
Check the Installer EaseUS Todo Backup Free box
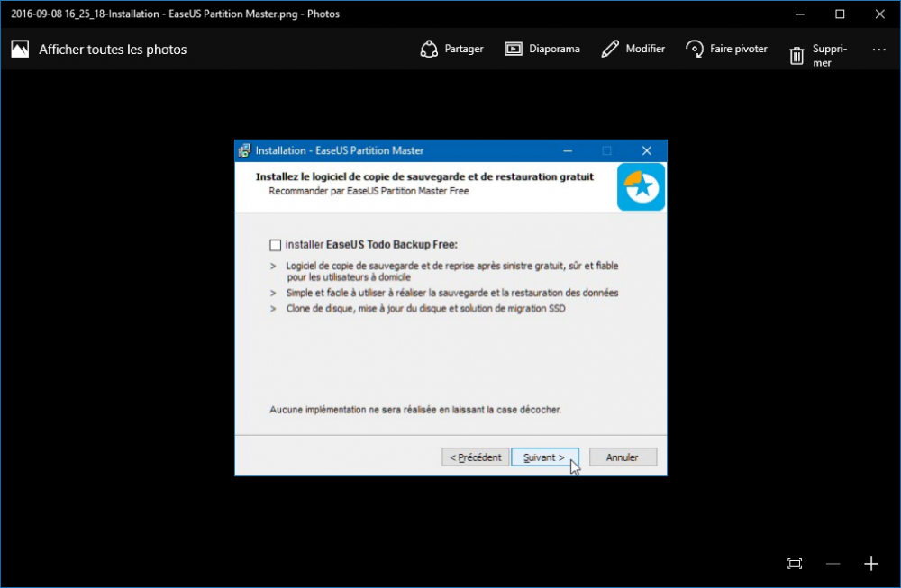tap(273, 244)
